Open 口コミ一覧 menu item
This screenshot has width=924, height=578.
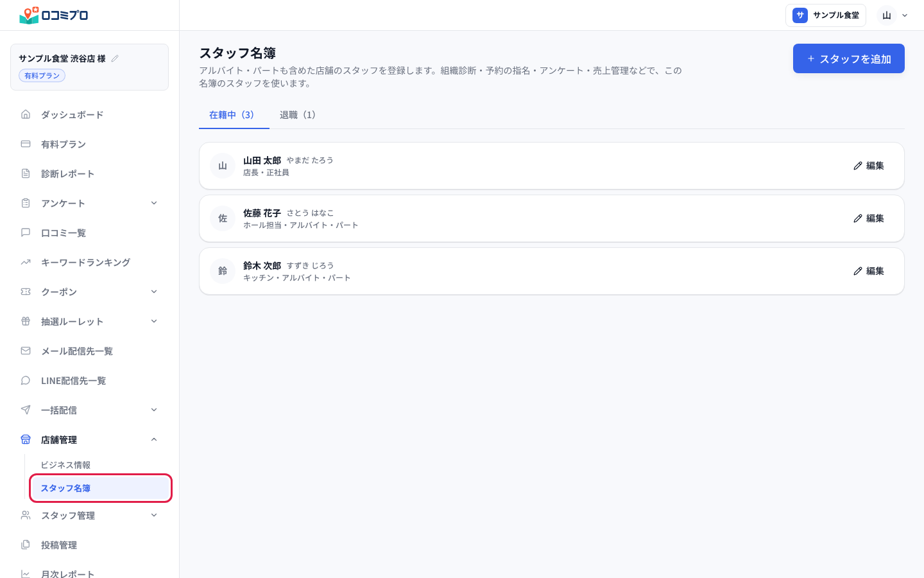tap(90, 232)
